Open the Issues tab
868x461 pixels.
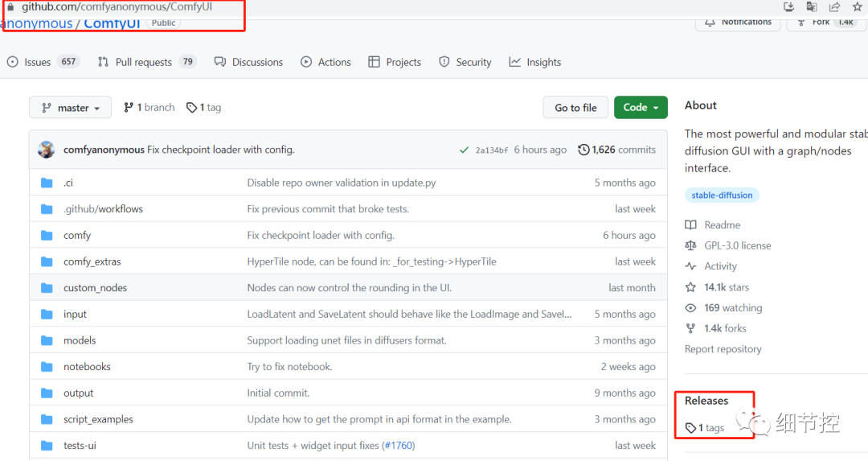pos(43,62)
